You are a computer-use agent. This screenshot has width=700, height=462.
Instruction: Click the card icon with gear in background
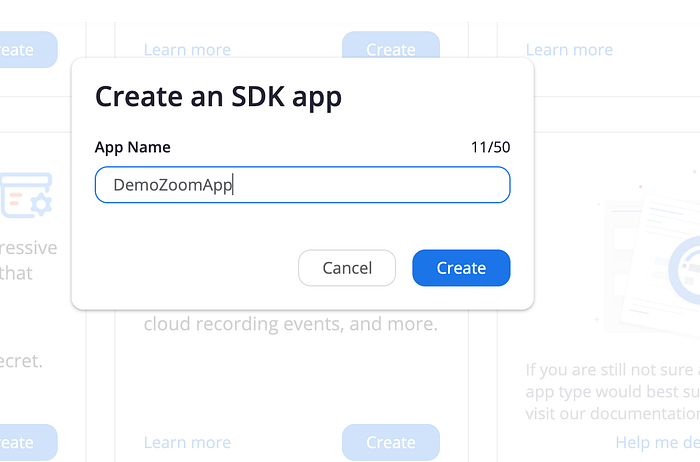point(26,195)
